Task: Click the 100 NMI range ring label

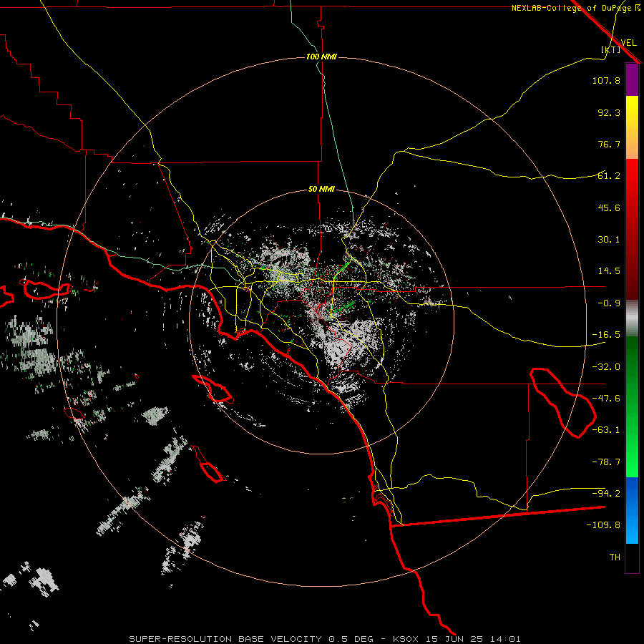Action: pos(321,57)
